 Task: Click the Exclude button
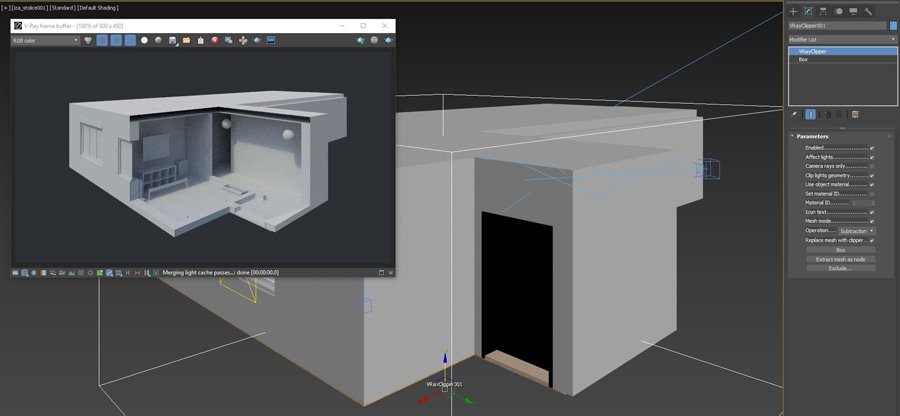click(x=840, y=268)
